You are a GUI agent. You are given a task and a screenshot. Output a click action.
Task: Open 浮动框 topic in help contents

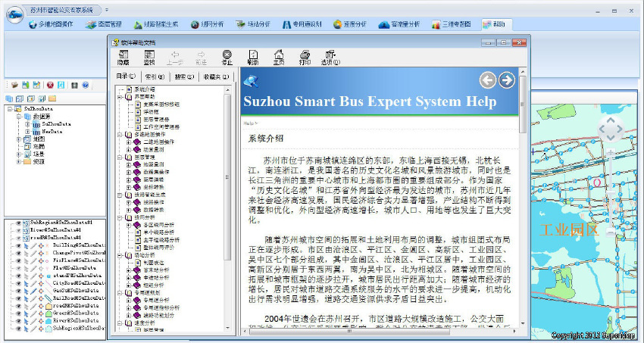[151, 111]
